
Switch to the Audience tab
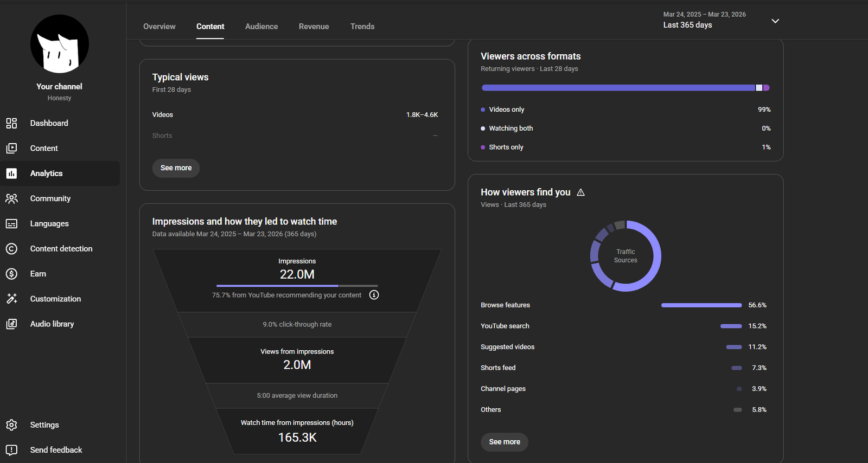tap(261, 27)
